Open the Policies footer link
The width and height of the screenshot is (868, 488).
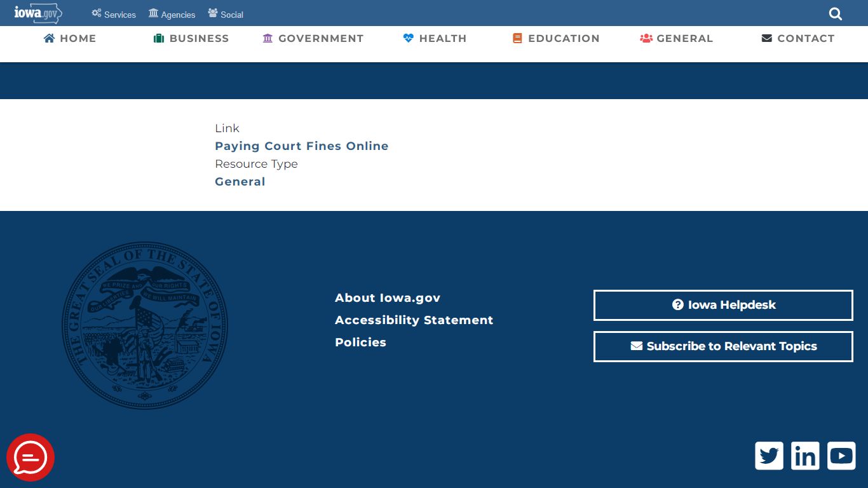click(x=361, y=342)
